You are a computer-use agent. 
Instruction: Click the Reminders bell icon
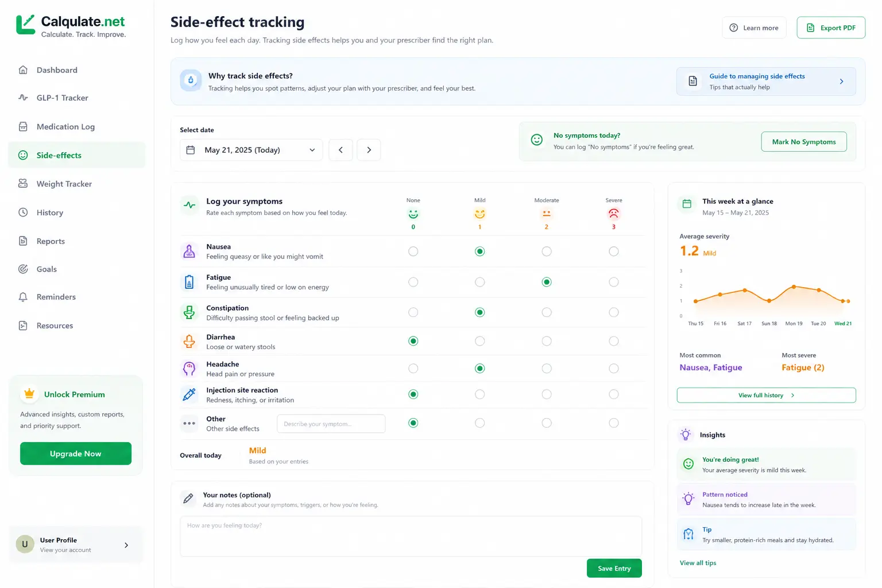pos(23,297)
